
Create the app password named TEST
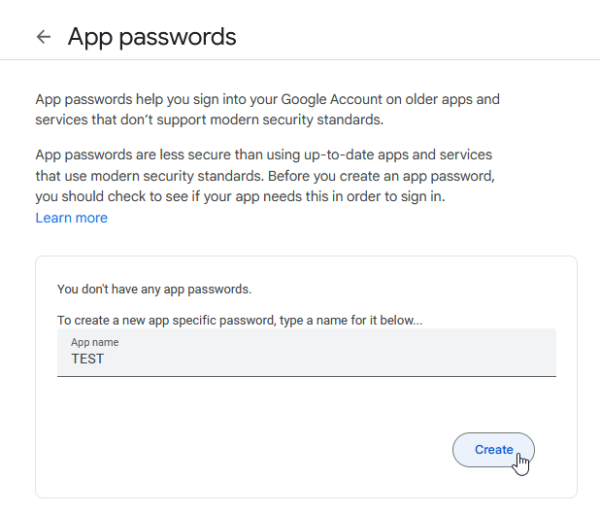pyautogui.click(x=493, y=450)
